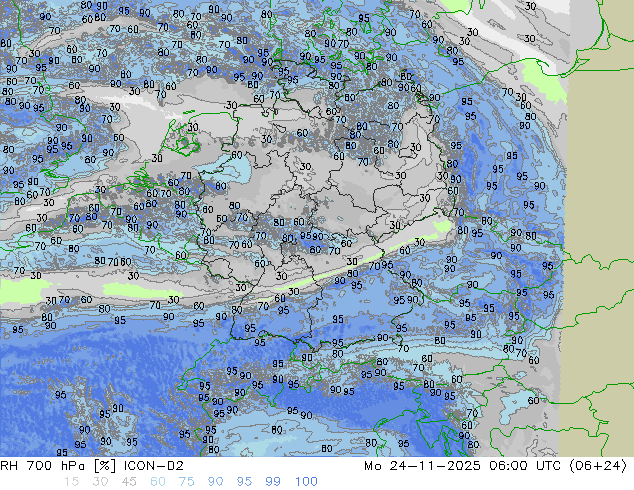This screenshot has height=490, width=634.
Task: Click the "ICON-D2" model label
Action: pyautogui.click(x=154, y=466)
